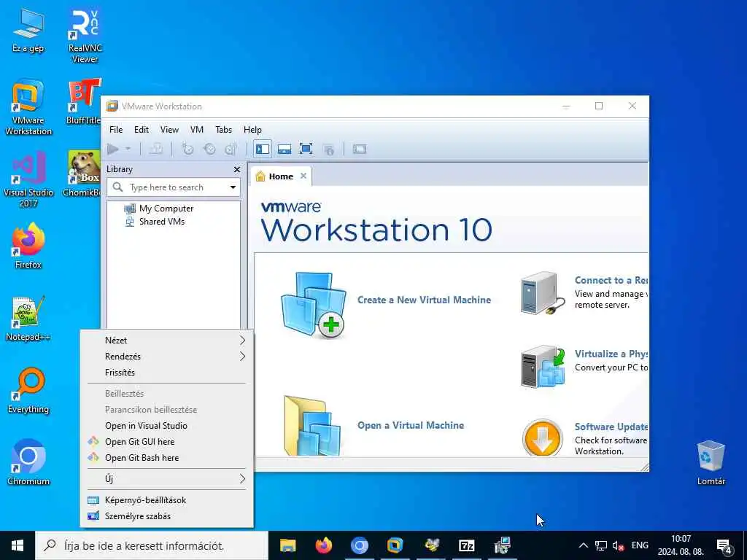The height and width of the screenshot is (560, 747).
Task: Click the Lomtár recycle bin icon
Action: click(711, 463)
